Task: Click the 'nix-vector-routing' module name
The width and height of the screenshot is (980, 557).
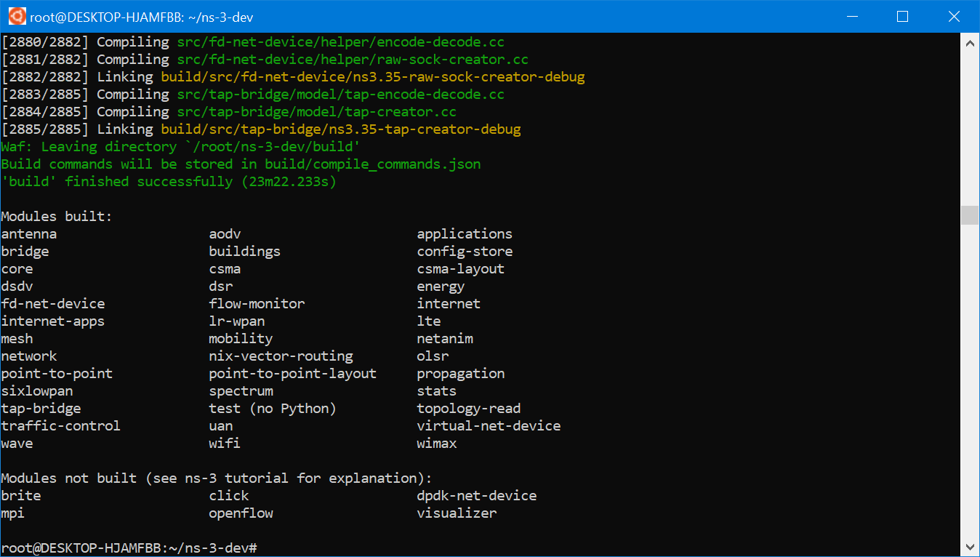Action: pos(281,356)
